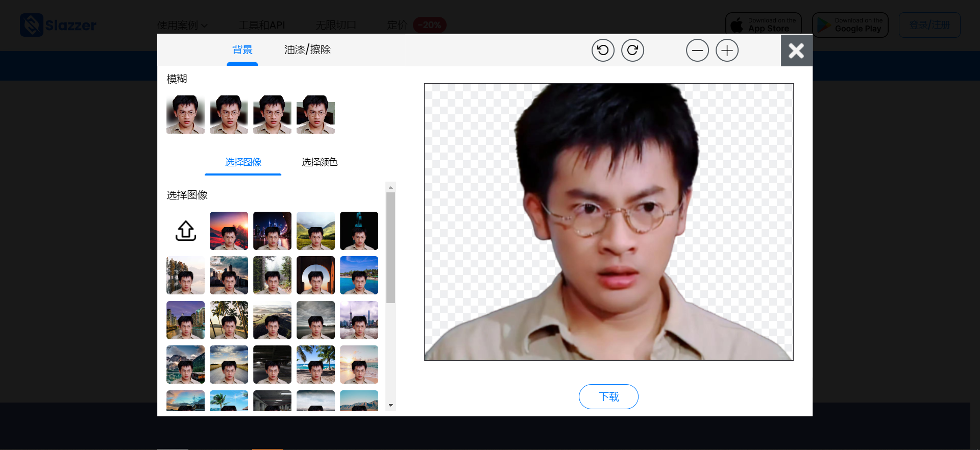
Task: Open the 背景 tab
Action: [x=242, y=49]
